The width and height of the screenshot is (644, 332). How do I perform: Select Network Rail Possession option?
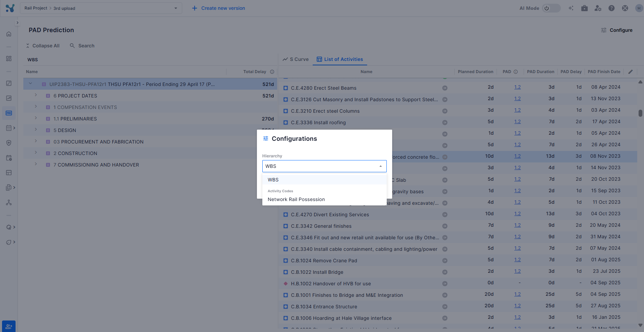point(296,199)
